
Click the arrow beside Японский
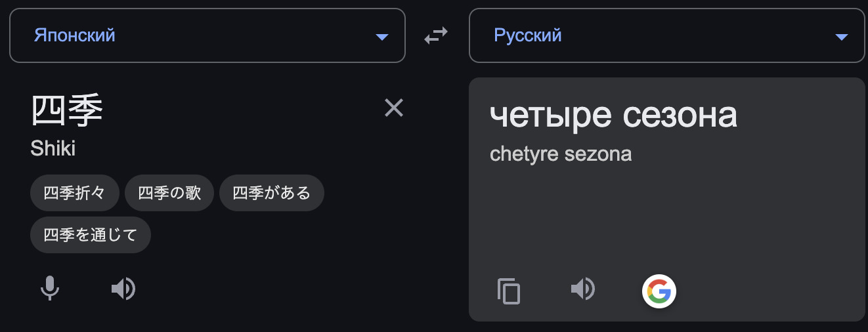pos(382,37)
